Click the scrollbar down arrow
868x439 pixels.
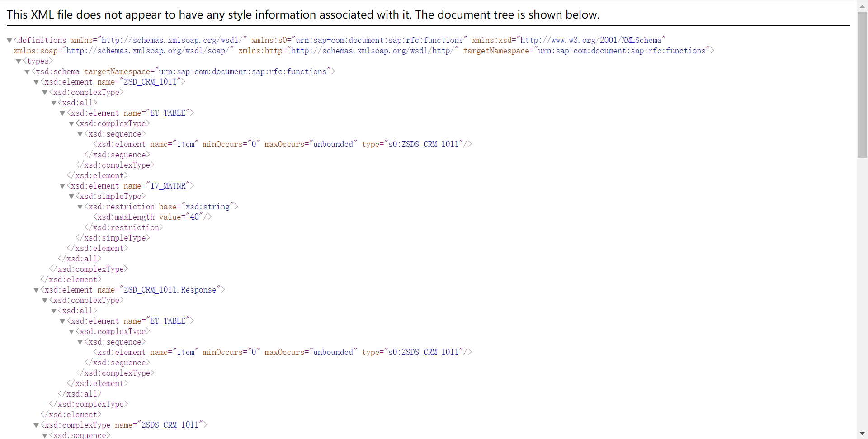tap(863, 434)
